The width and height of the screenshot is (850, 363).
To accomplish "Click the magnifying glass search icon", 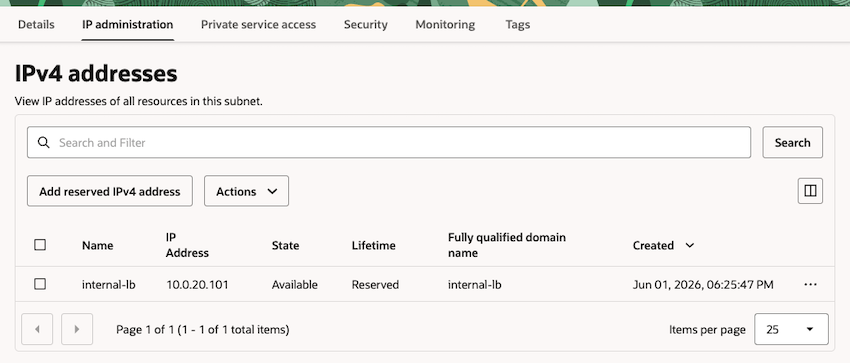I will pyautogui.click(x=43, y=142).
